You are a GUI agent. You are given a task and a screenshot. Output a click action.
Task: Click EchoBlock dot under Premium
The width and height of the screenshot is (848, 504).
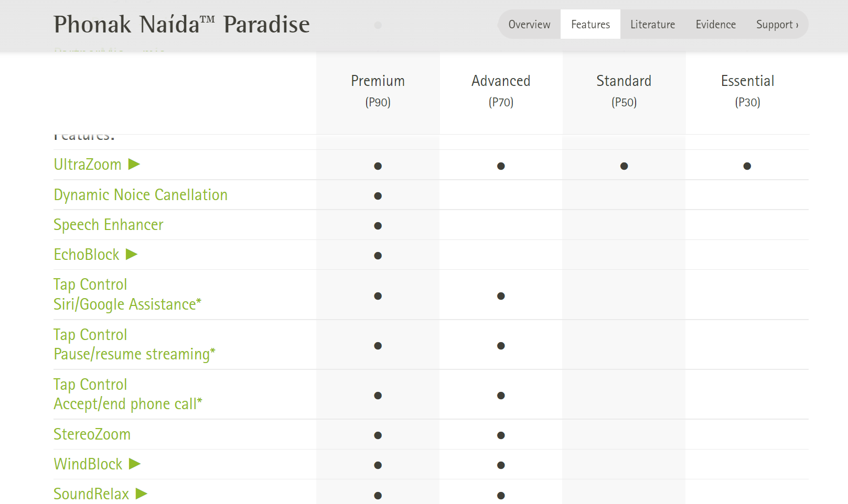coord(378,256)
